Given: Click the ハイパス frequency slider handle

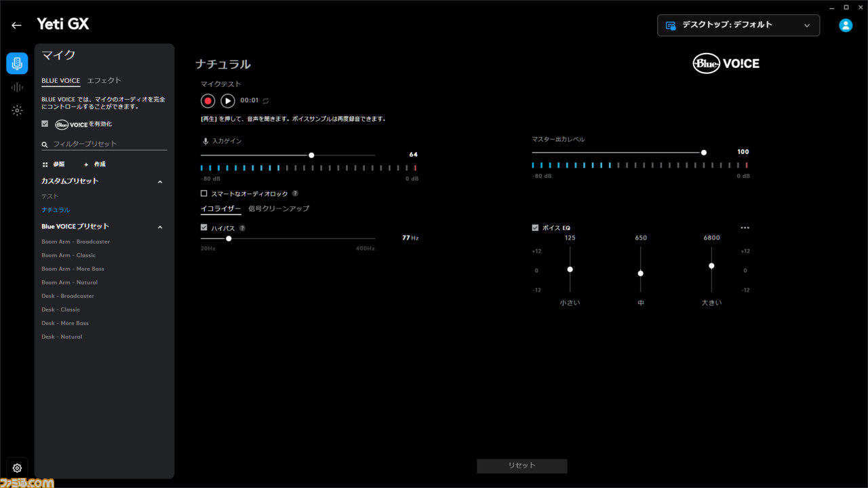Looking at the screenshot, I should point(229,238).
